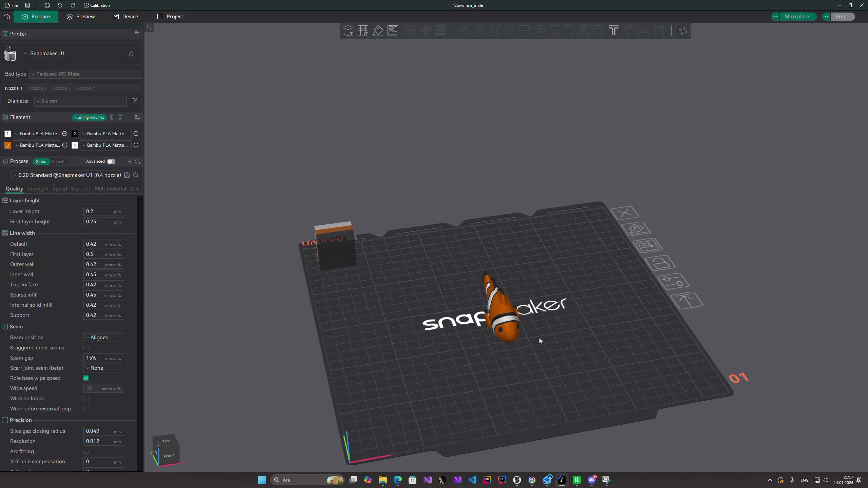Click the Arrange all objects icon
Viewport: 868px width, 488px height.
(x=393, y=31)
